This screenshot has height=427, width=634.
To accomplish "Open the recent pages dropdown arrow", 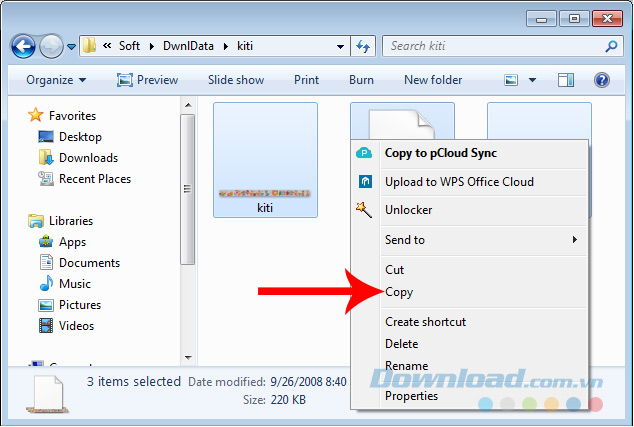I will [72, 47].
